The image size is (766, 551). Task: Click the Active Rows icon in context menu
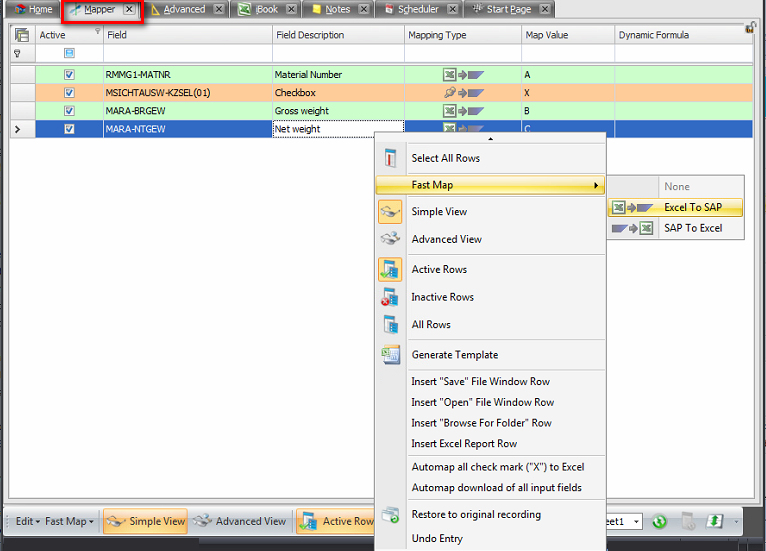390,270
